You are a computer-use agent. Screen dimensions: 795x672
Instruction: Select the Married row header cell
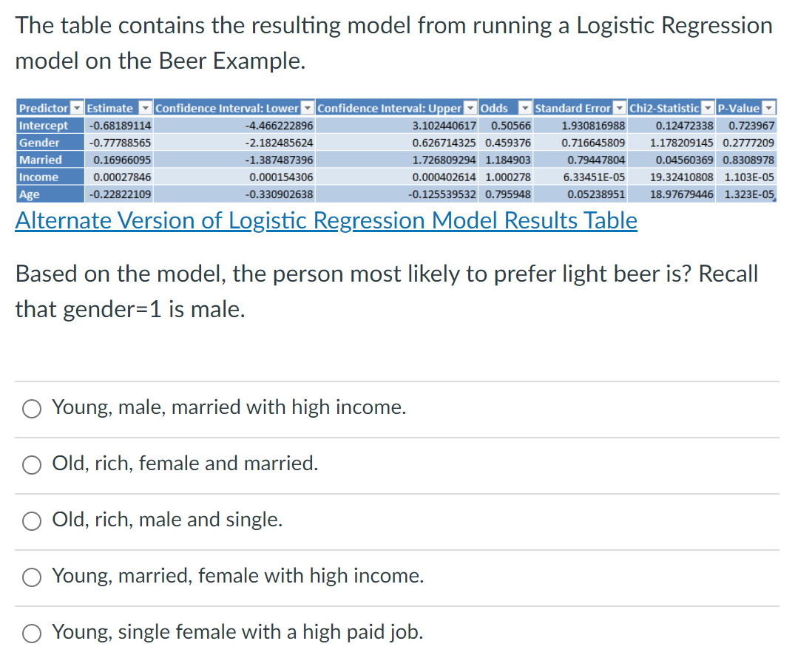point(44,159)
